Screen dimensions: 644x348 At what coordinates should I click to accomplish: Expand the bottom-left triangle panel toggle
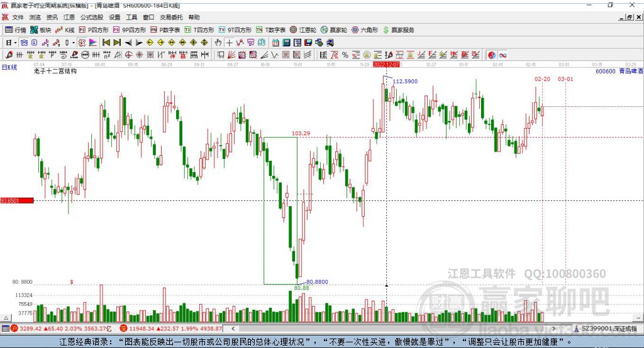(6, 318)
